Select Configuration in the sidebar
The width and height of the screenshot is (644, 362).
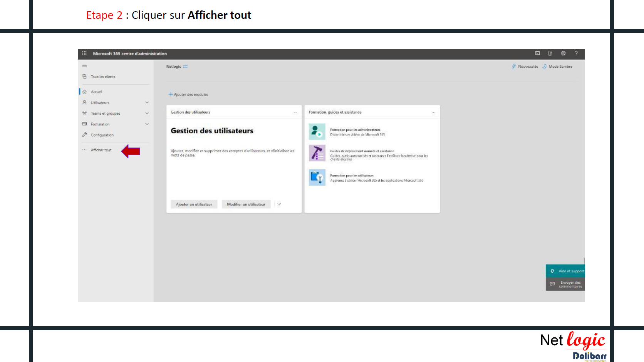(102, 135)
